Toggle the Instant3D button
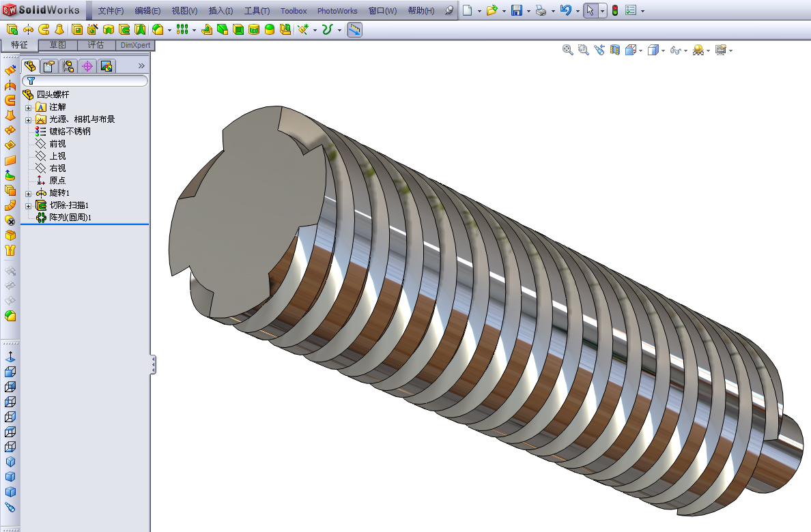 click(354, 29)
